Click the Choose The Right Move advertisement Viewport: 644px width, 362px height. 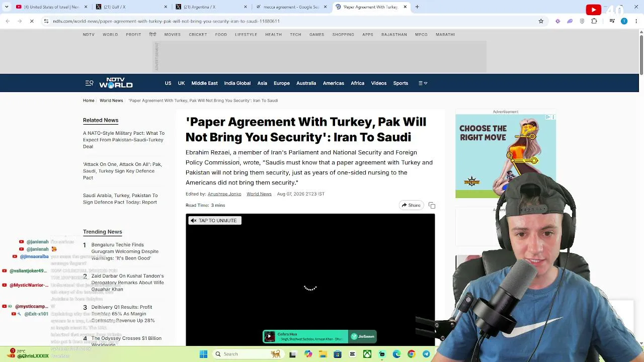pyautogui.click(x=506, y=156)
